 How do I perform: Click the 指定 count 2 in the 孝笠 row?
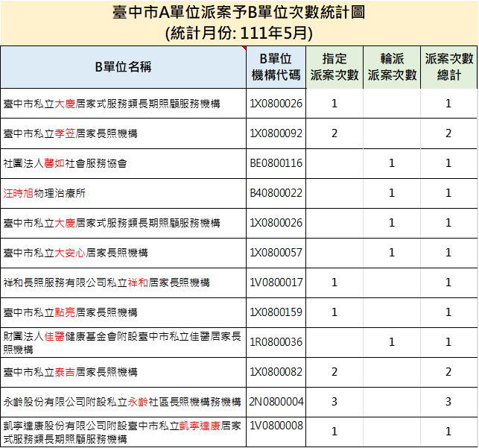[334, 133]
